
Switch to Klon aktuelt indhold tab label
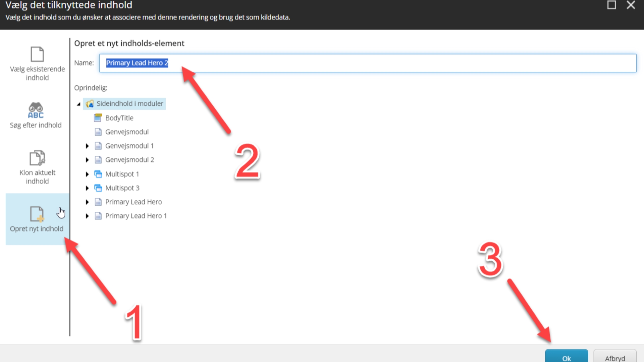(x=37, y=177)
